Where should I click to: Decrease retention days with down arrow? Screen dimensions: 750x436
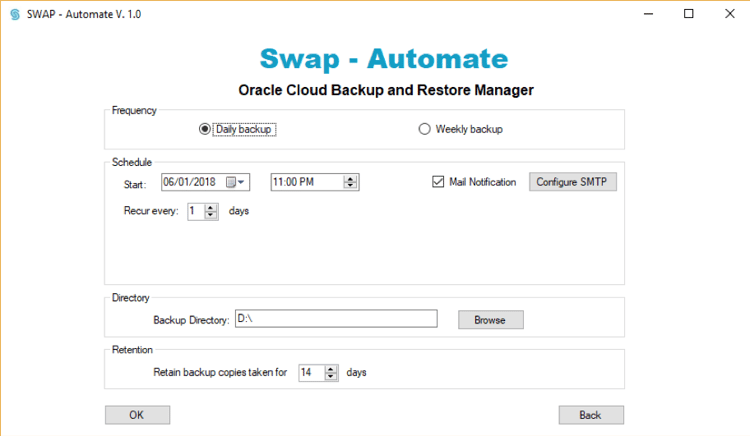pyautogui.click(x=331, y=376)
